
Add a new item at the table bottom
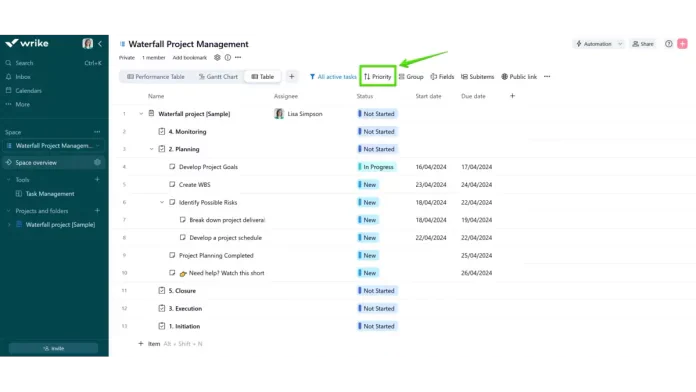(x=149, y=344)
